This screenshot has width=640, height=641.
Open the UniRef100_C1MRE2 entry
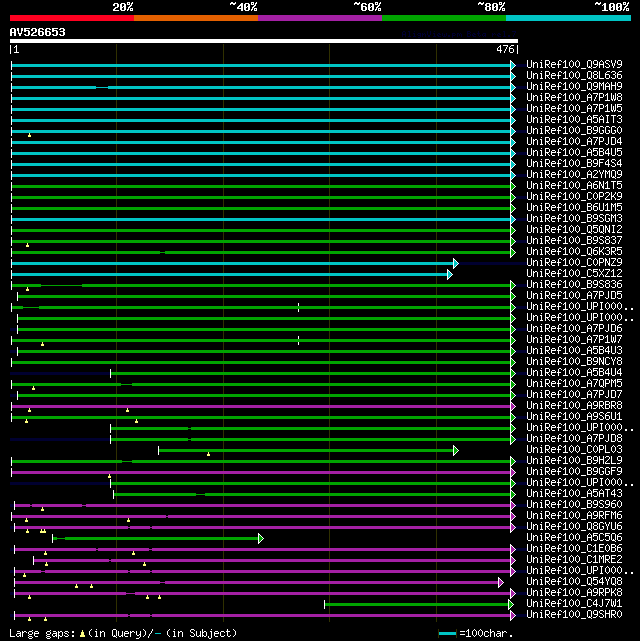coord(574,560)
